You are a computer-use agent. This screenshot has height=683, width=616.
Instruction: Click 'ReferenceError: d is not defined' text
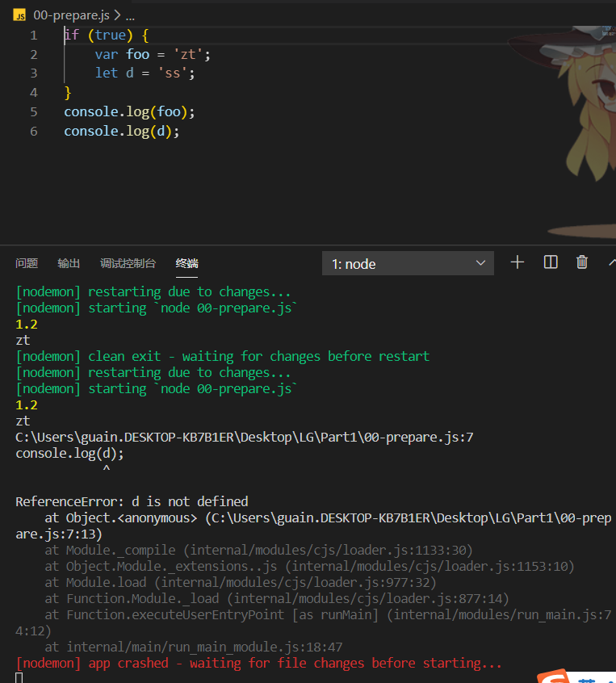132,501
